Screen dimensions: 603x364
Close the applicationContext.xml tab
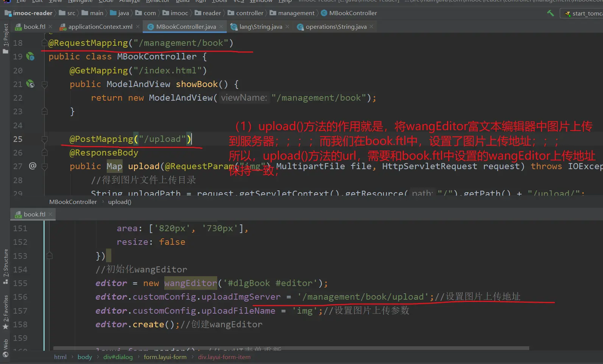(138, 26)
